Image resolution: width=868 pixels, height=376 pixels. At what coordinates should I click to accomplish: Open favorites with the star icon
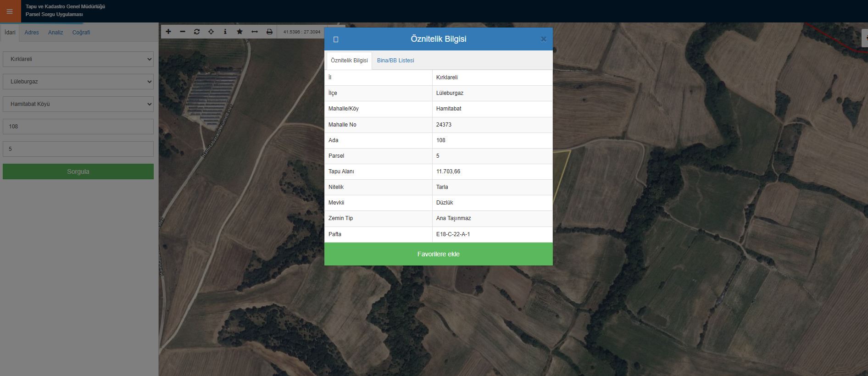(239, 32)
